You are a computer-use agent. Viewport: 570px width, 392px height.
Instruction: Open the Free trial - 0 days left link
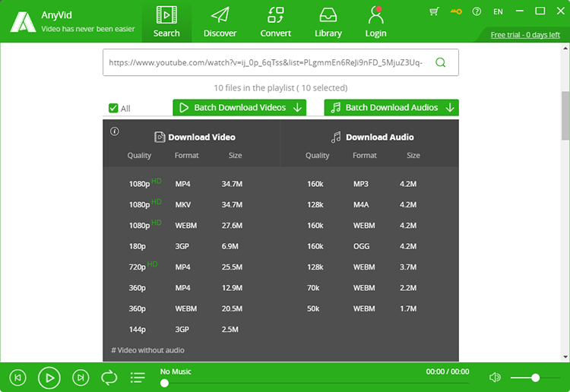525,35
